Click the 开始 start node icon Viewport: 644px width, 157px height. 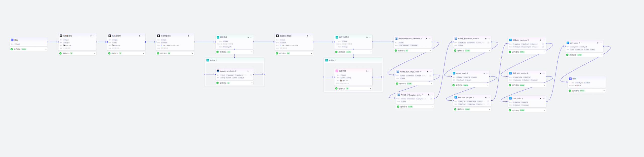point(12,40)
